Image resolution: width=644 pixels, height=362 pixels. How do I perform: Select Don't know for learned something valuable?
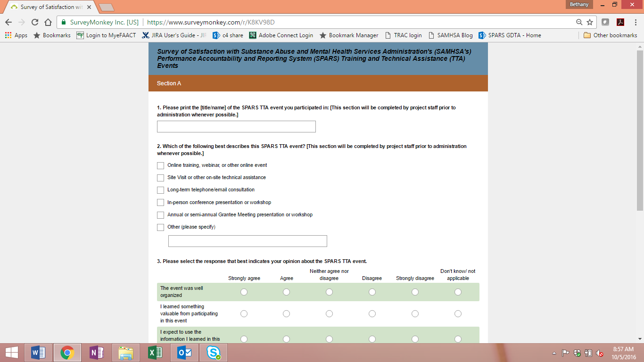[x=458, y=314]
